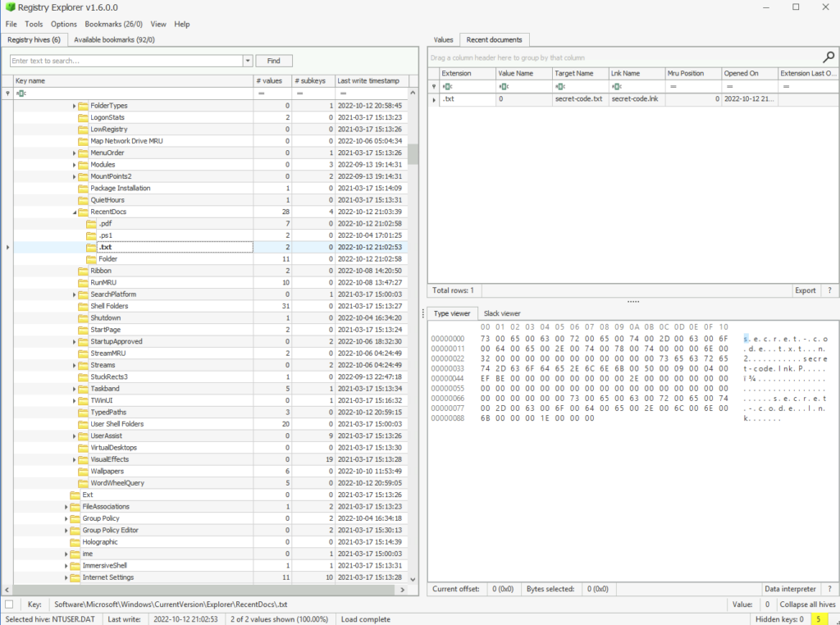Click the help question mark beside Export
Viewport: 840px width, 625px height.
[830, 290]
